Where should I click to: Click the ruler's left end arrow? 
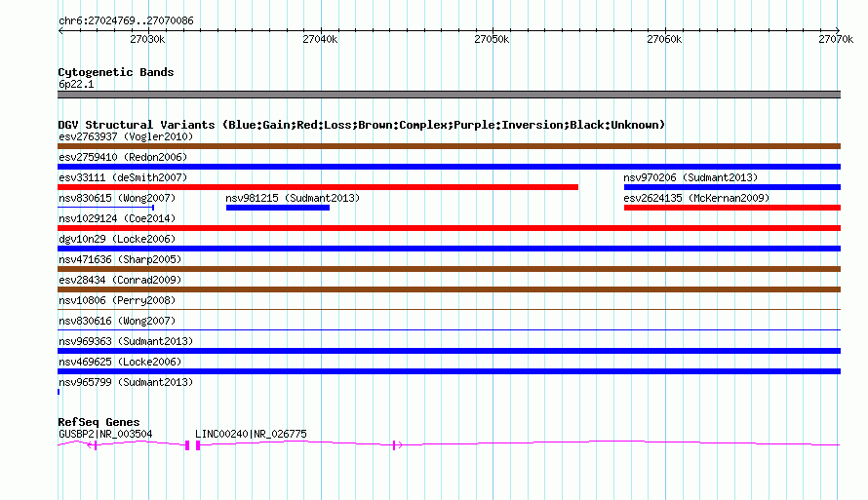[x=60, y=31]
